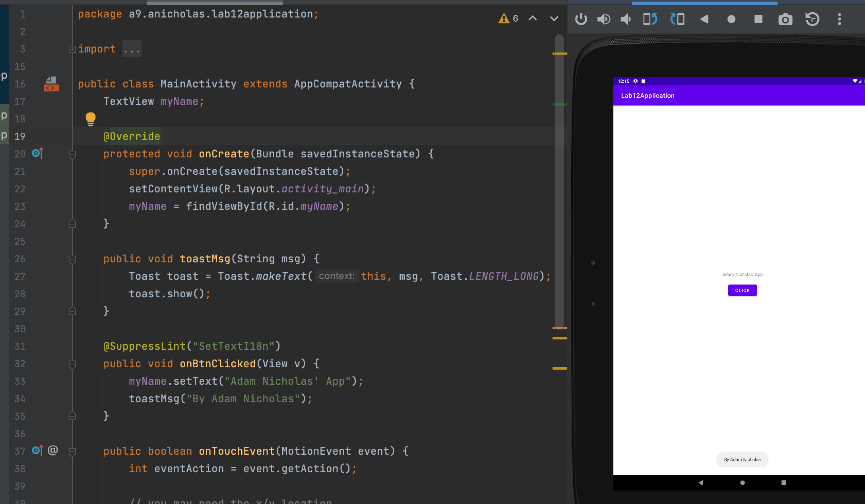Click the activity_main layout reference
The height and width of the screenshot is (504, 865).
(323, 189)
